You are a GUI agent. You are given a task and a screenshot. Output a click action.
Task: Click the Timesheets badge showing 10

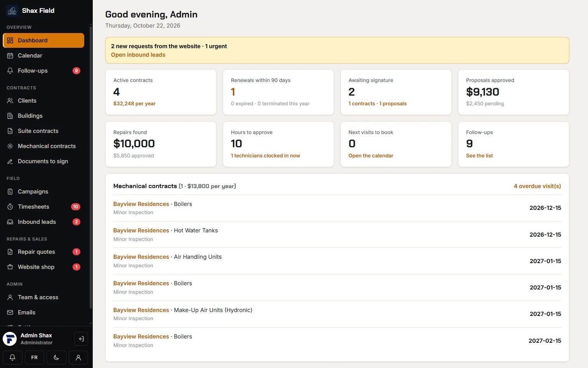click(76, 207)
